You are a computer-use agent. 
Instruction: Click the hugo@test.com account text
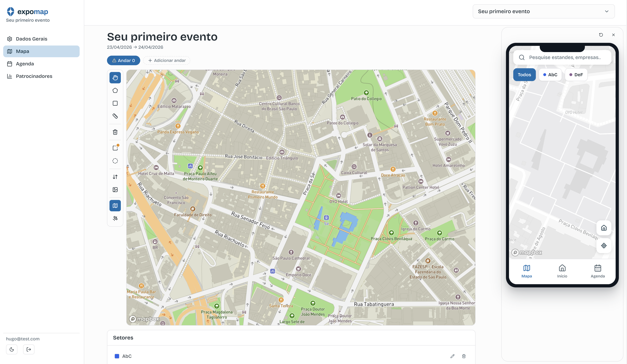pyautogui.click(x=23, y=339)
